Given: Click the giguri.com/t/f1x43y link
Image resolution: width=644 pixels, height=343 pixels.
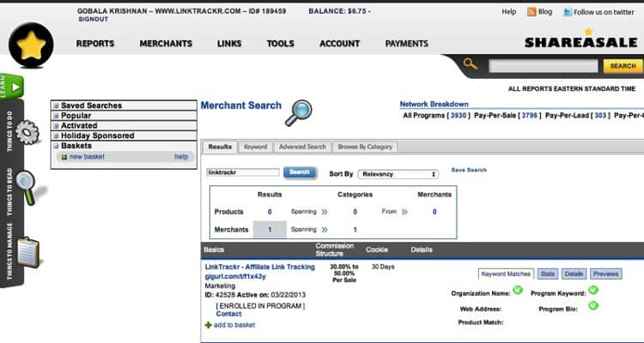Looking at the screenshot, I should [x=235, y=276].
